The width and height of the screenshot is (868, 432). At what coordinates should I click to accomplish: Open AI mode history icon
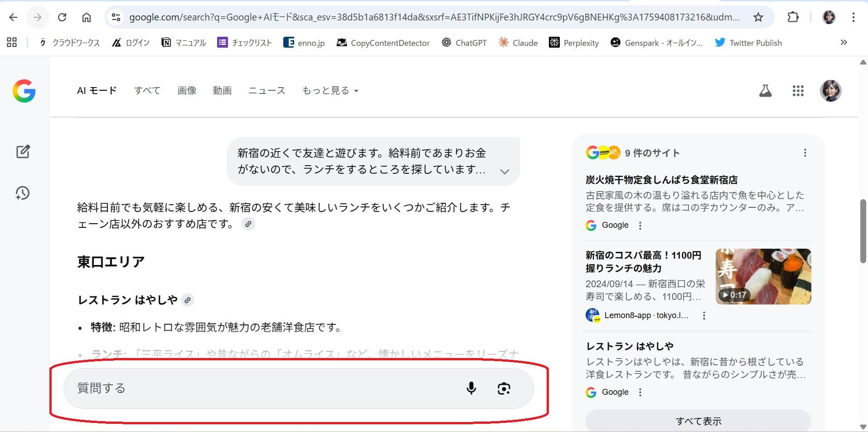[23, 193]
